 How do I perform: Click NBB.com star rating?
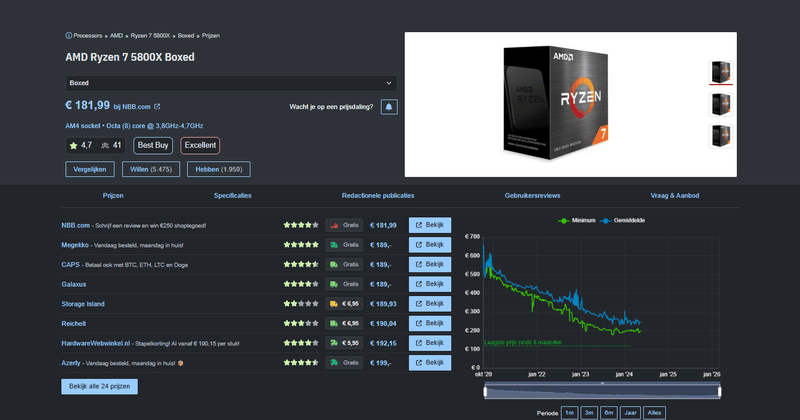pyautogui.click(x=301, y=225)
